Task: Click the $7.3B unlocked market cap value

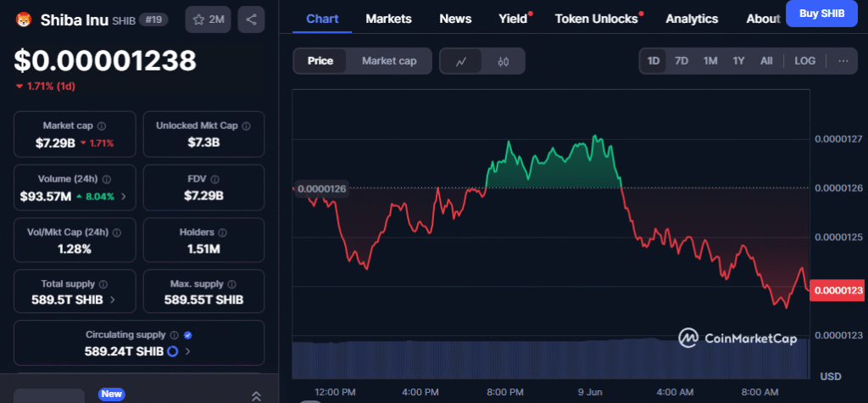Action: tap(203, 143)
